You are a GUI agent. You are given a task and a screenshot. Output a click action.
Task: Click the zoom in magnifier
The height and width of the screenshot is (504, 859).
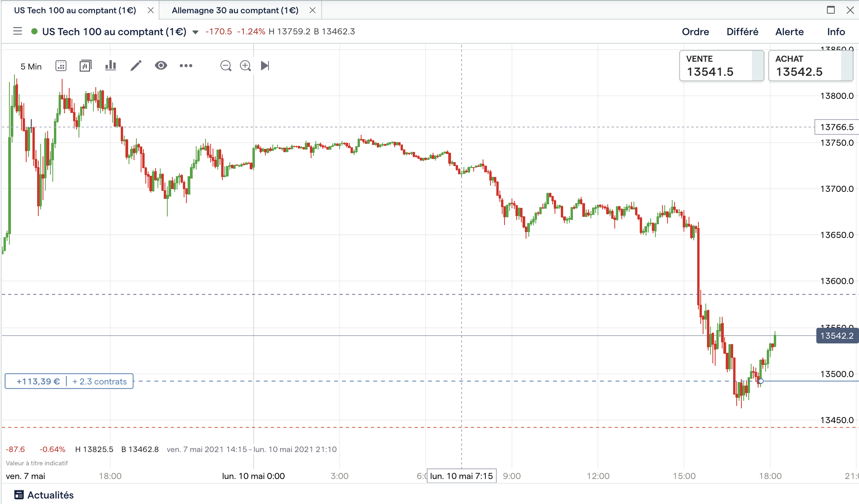pos(245,66)
